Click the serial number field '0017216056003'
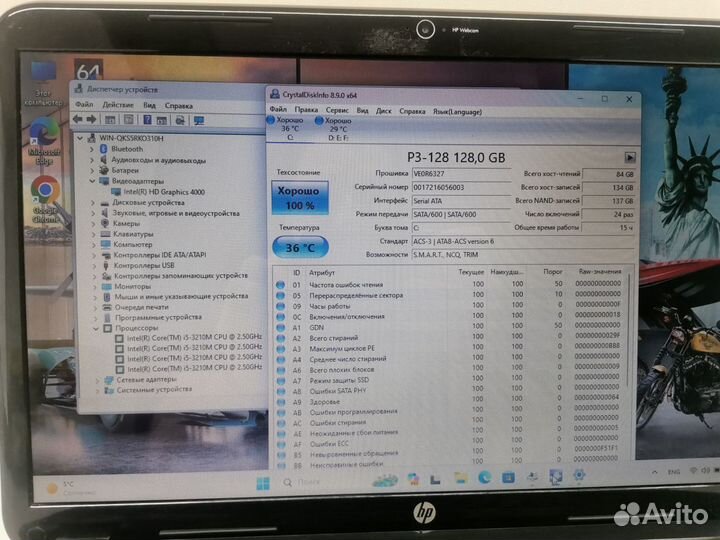720x540 pixels. coord(461,187)
